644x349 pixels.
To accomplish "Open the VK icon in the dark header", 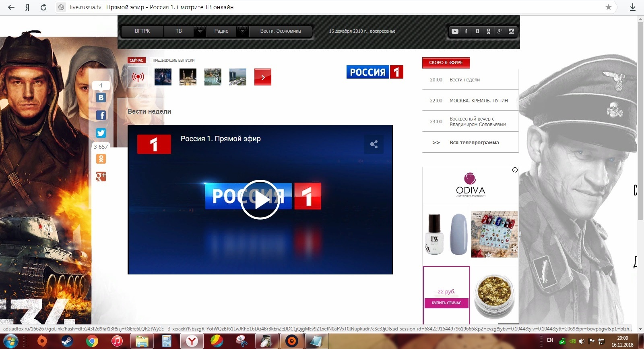I will tap(477, 31).
